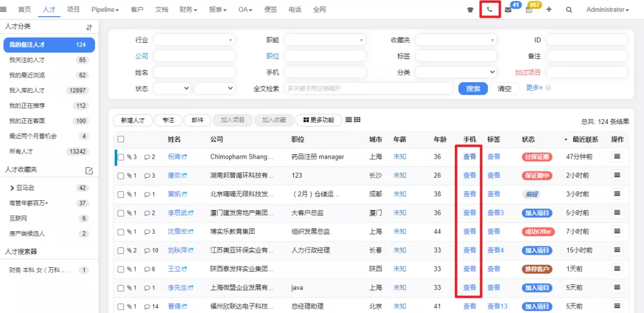Tick checkbox for 王立 row
This screenshot has height=313, width=644.
coord(120,269)
